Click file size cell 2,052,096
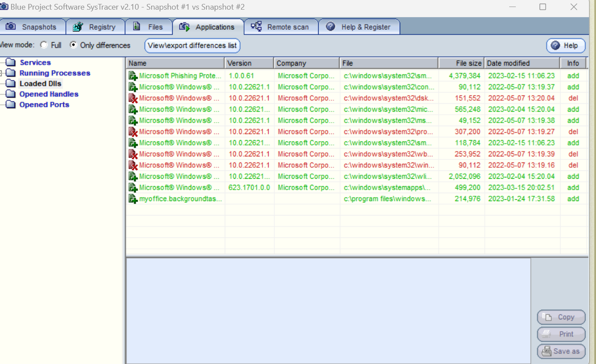 465,177
